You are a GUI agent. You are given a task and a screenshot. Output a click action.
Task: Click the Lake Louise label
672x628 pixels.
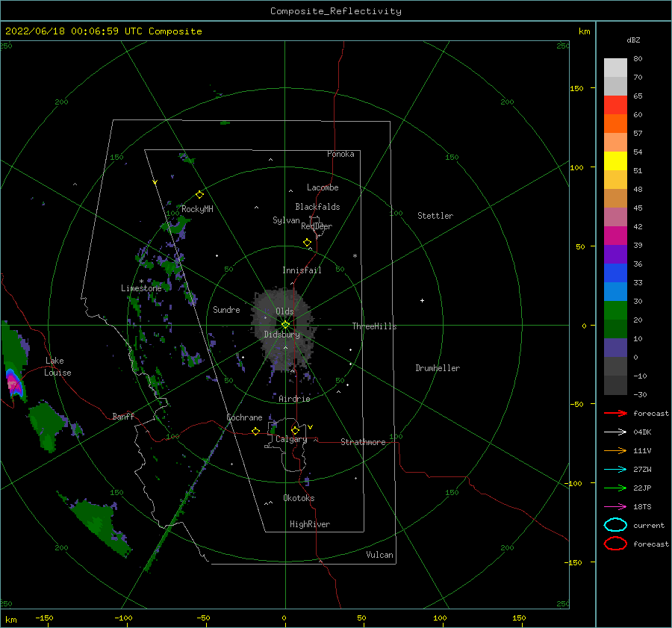tap(57, 367)
